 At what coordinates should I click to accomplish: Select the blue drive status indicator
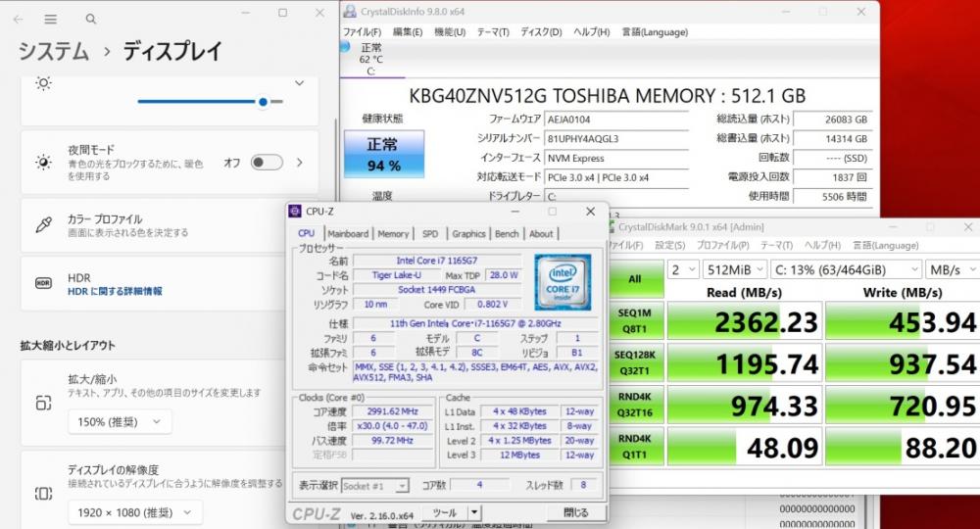[x=345, y=46]
